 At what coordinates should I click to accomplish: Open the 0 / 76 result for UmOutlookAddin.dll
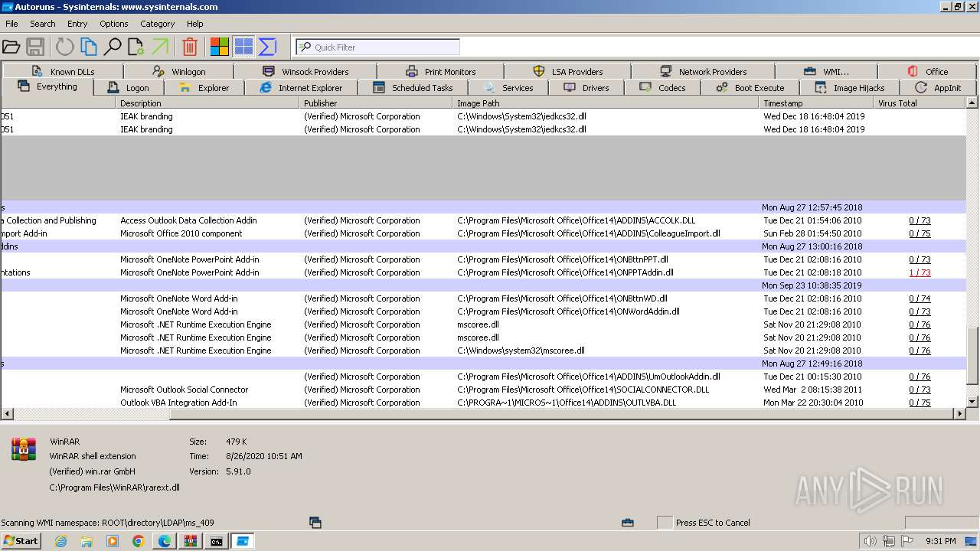[920, 377]
